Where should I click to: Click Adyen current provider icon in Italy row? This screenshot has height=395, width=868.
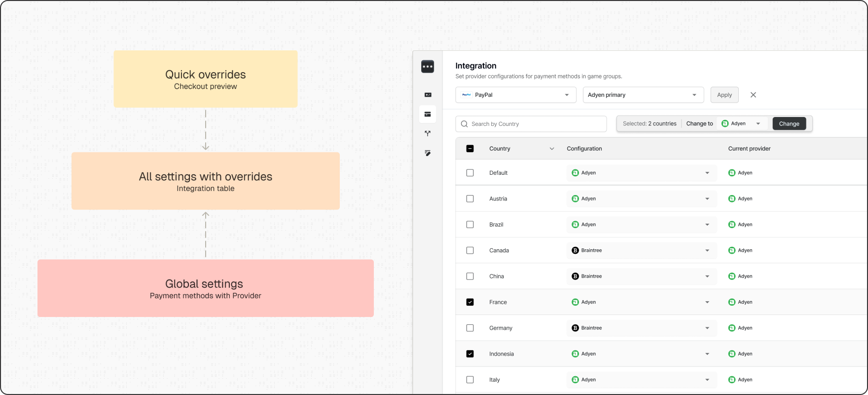(732, 380)
